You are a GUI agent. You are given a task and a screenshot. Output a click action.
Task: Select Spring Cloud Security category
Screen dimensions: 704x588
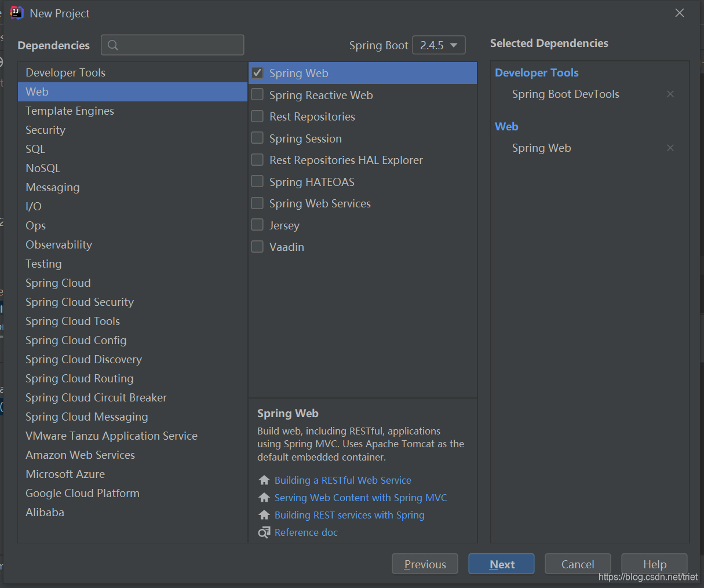tap(133, 302)
